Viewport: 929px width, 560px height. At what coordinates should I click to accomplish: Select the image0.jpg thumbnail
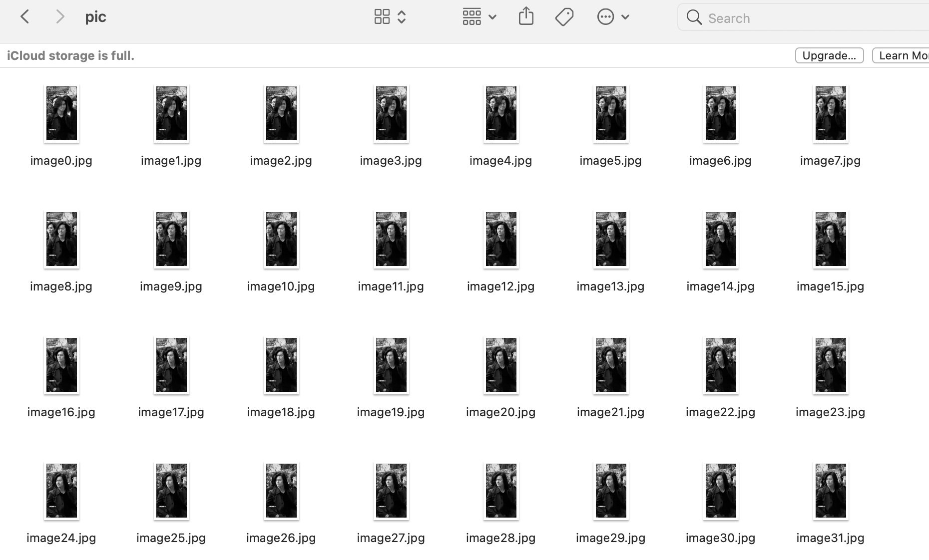click(x=61, y=113)
